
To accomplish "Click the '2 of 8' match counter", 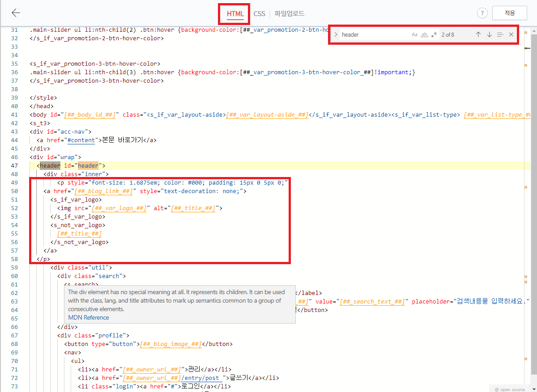I will pos(448,34).
